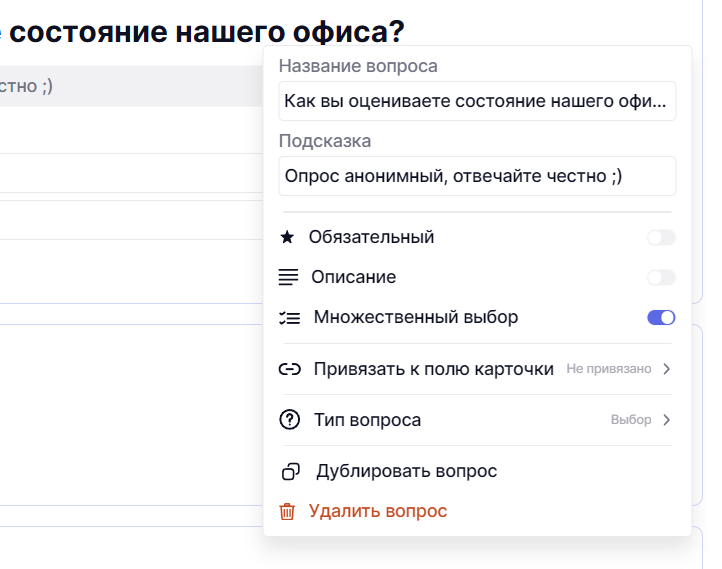Click the question heading about состояние нашего офиса

(200, 32)
